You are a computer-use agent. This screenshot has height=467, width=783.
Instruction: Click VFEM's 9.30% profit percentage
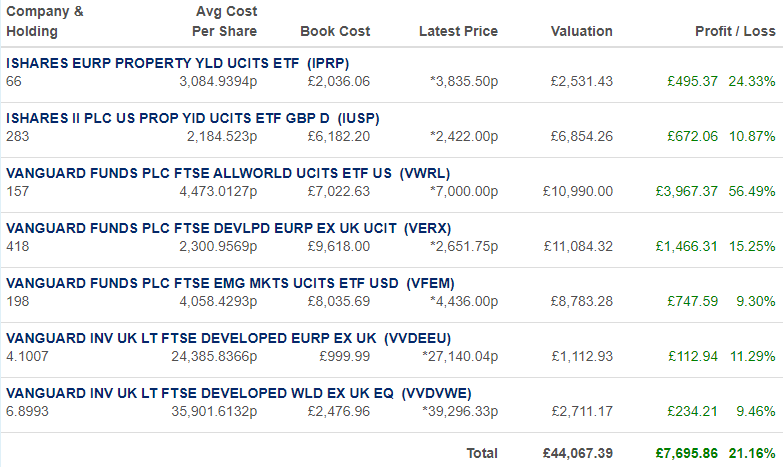(756, 301)
